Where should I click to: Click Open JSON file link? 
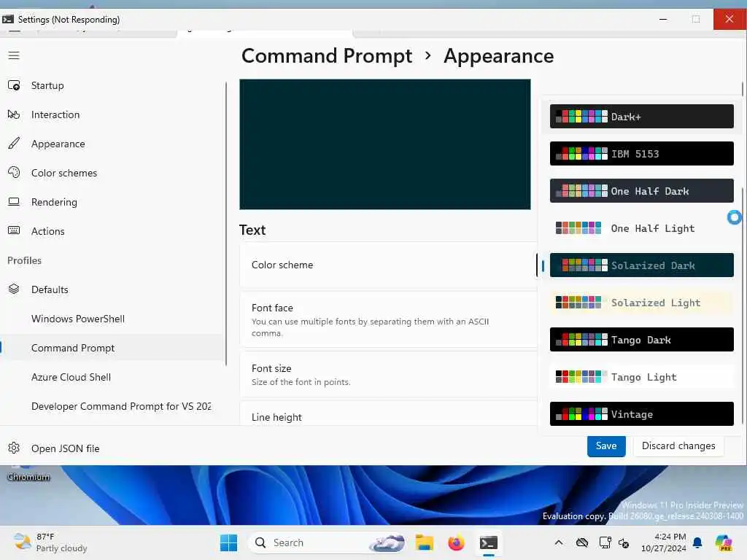tap(65, 448)
